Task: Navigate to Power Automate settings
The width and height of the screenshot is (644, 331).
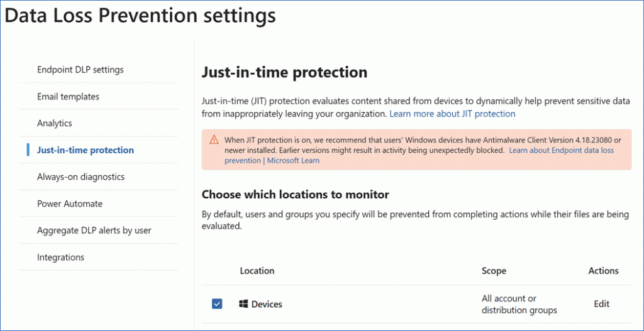Action: coord(69,203)
